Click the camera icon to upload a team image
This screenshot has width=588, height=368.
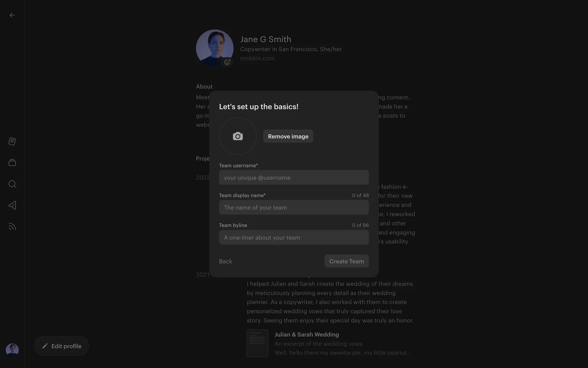click(x=238, y=136)
